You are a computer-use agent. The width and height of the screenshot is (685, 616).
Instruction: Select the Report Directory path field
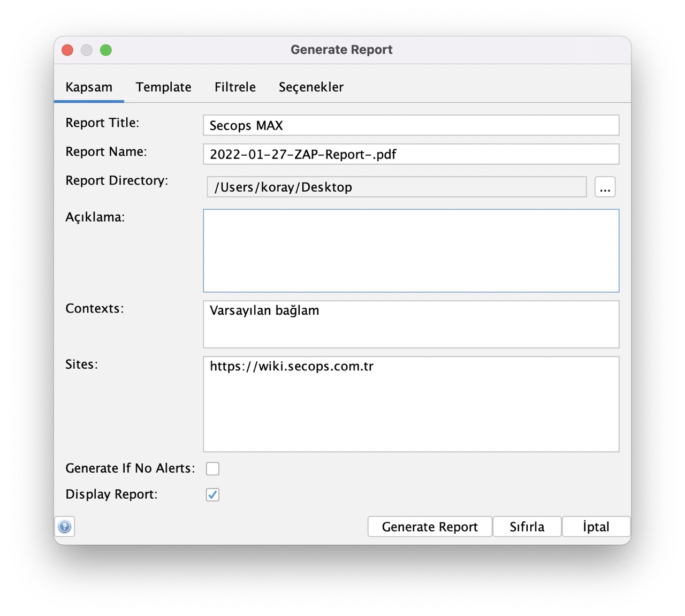[397, 187]
